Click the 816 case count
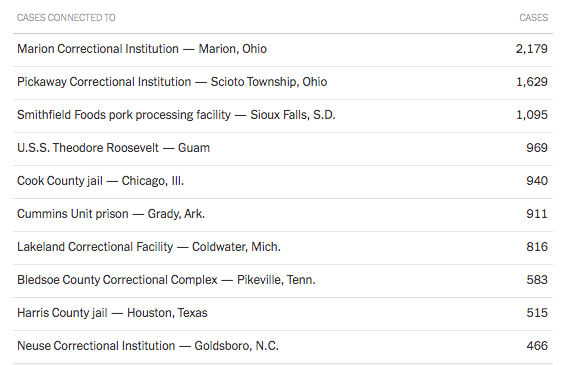 [537, 246]
